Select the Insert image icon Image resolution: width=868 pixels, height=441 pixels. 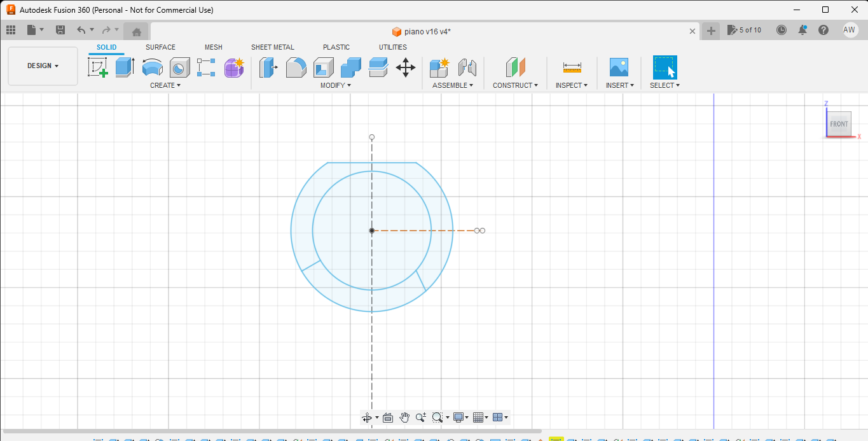point(618,67)
